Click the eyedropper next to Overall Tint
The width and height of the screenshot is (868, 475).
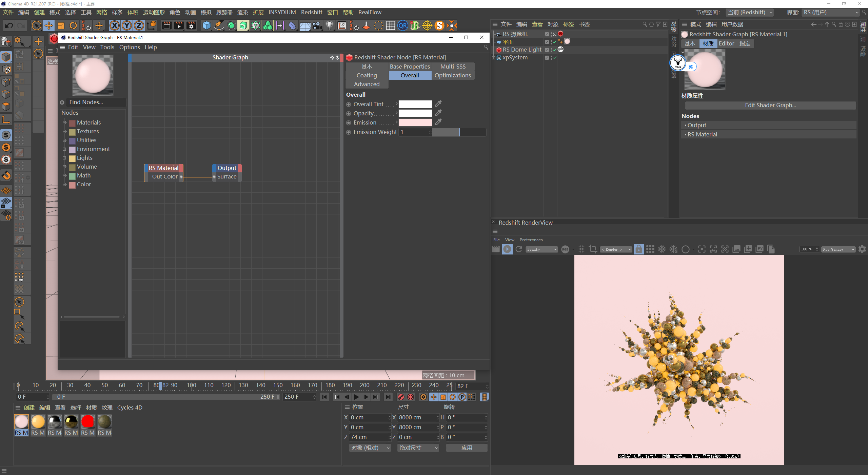pos(438,104)
